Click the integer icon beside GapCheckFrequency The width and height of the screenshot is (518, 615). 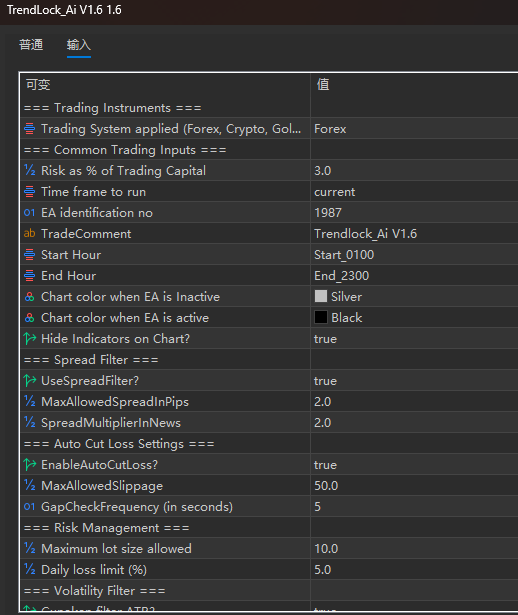pos(29,507)
